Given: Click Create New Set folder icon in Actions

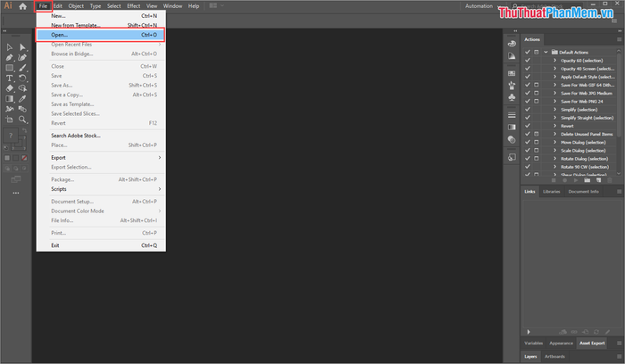Looking at the screenshot, I should click(x=587, y=180).
